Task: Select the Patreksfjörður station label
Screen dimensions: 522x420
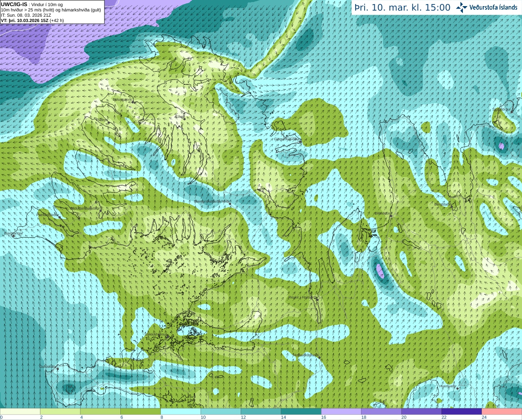Action: [x=48, y=214]
